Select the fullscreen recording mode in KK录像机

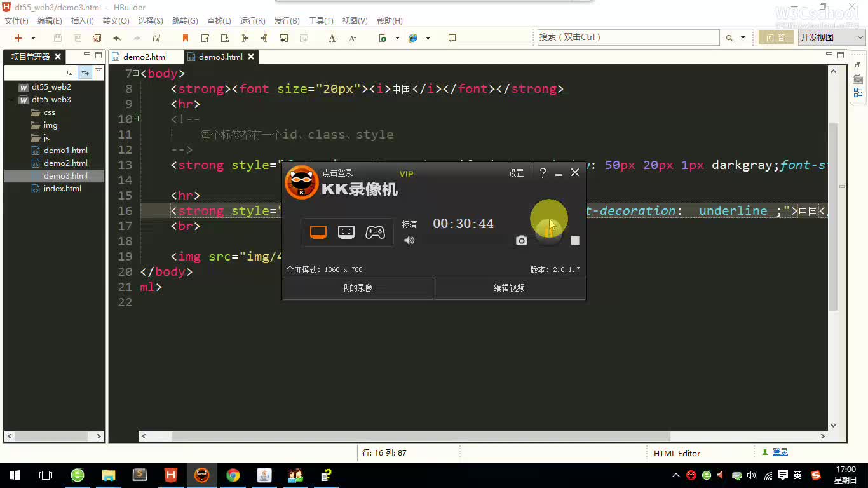coord(318,232)
